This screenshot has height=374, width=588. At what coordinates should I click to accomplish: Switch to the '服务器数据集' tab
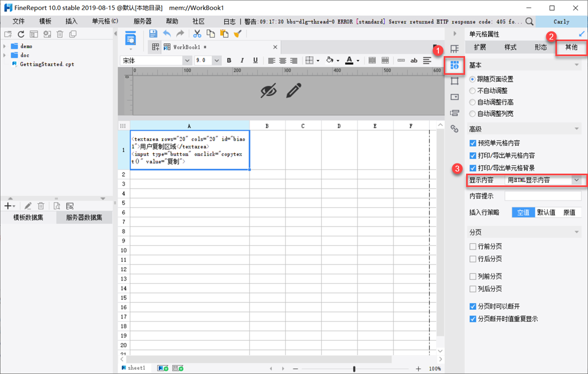click(x=84, y=217)
